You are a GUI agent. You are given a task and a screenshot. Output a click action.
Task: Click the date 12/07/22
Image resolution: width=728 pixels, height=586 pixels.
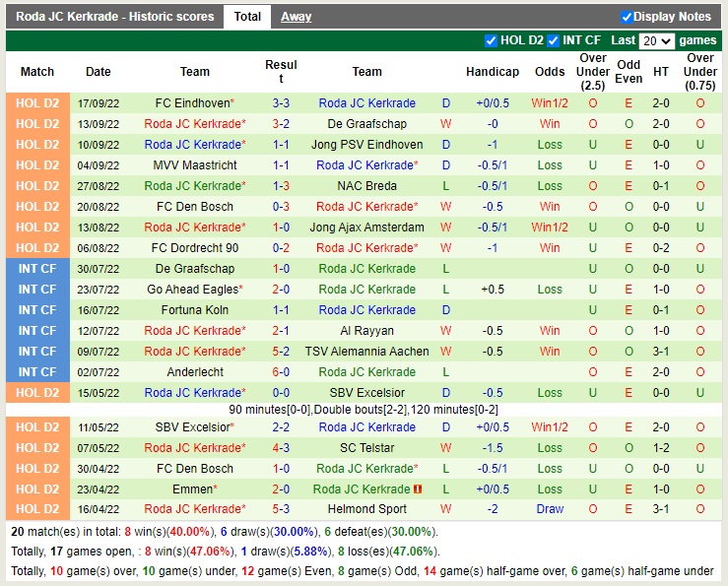coord(98,331)
